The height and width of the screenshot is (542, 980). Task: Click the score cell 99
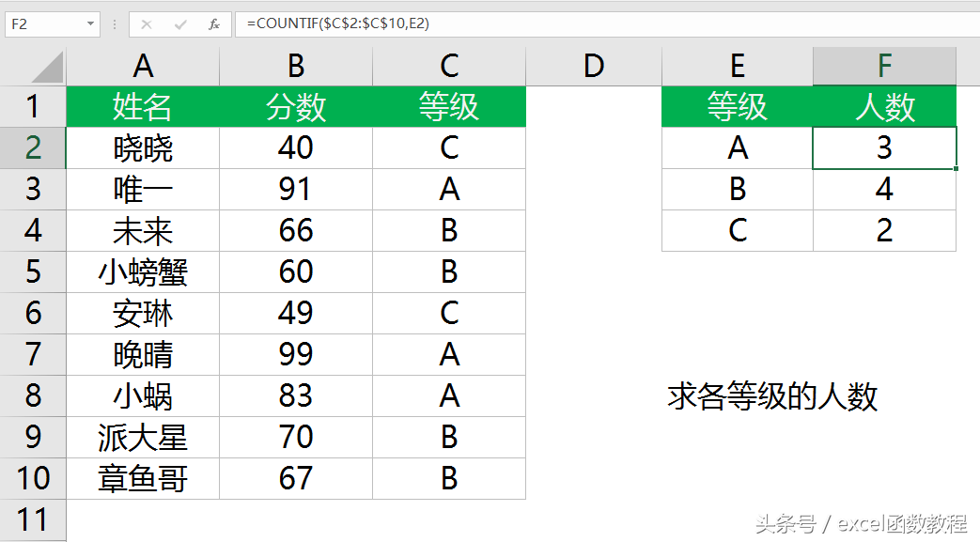(x=296, y=354)
